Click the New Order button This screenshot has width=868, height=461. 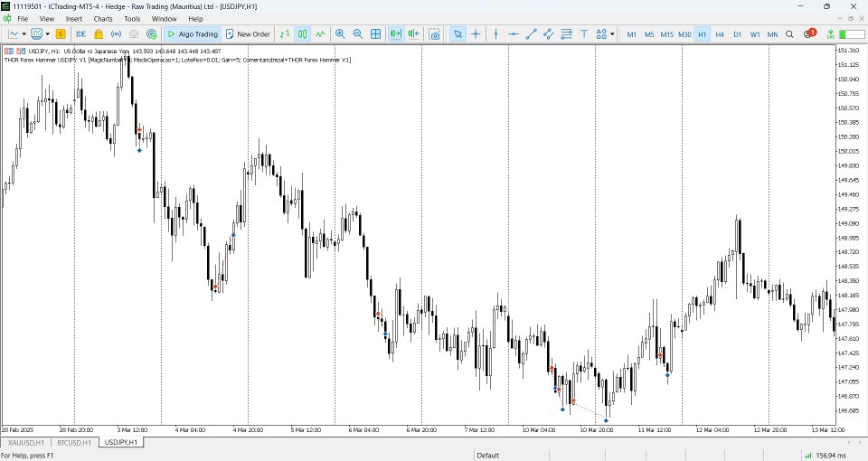pyautogui.click(x=248, y=34)
